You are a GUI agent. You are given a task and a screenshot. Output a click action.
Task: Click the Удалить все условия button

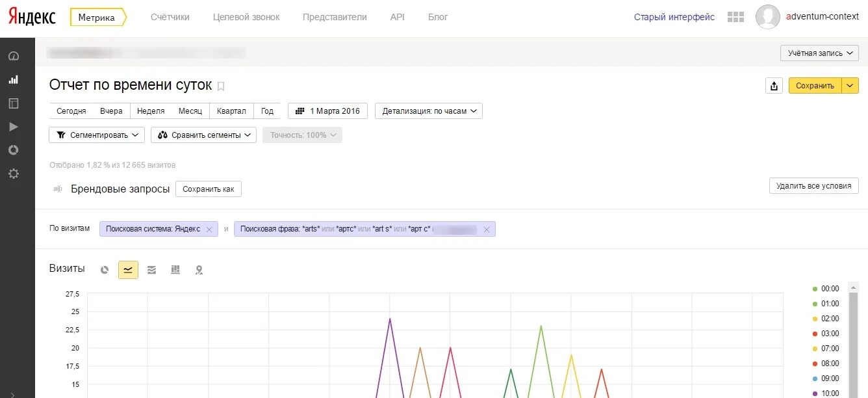pyautogui.click(x=813, y=186)
